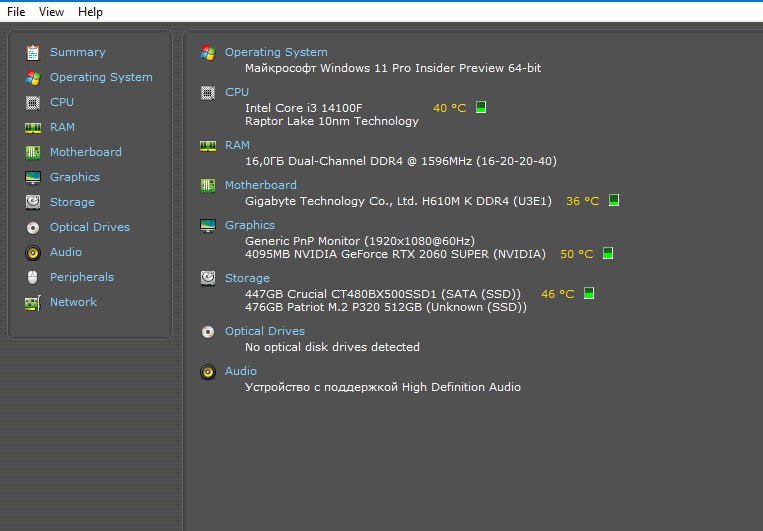Screen dimensions: 763x531
Task: Click the 50 °C GPU temperature value
Action: pyautogui.click(x=577, y=254)
